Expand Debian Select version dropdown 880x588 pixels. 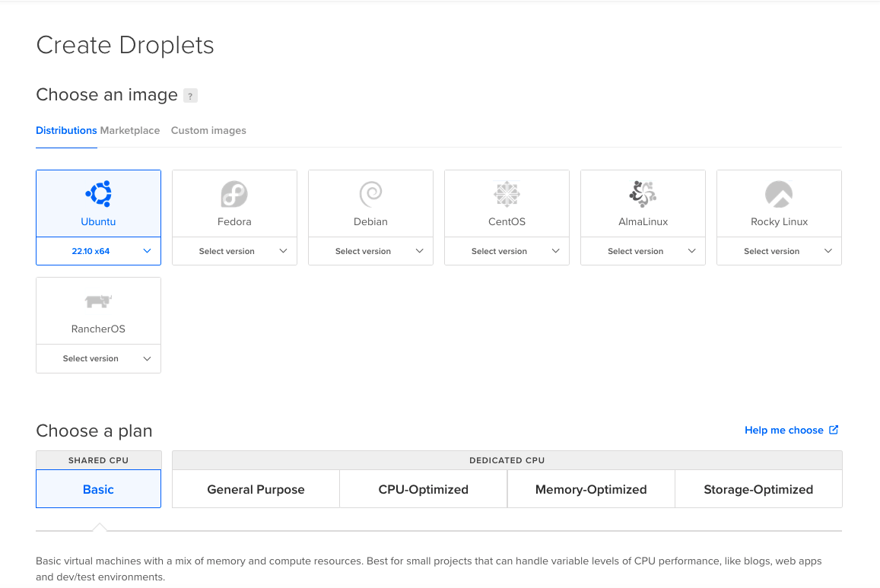pyautogui.click(x=371, y=251)
